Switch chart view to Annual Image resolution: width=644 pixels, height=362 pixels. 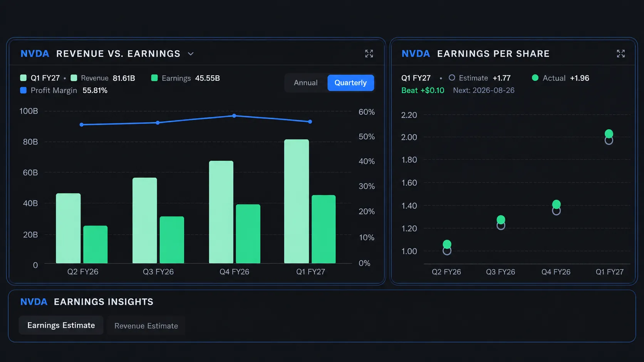(x=306, y=83)
